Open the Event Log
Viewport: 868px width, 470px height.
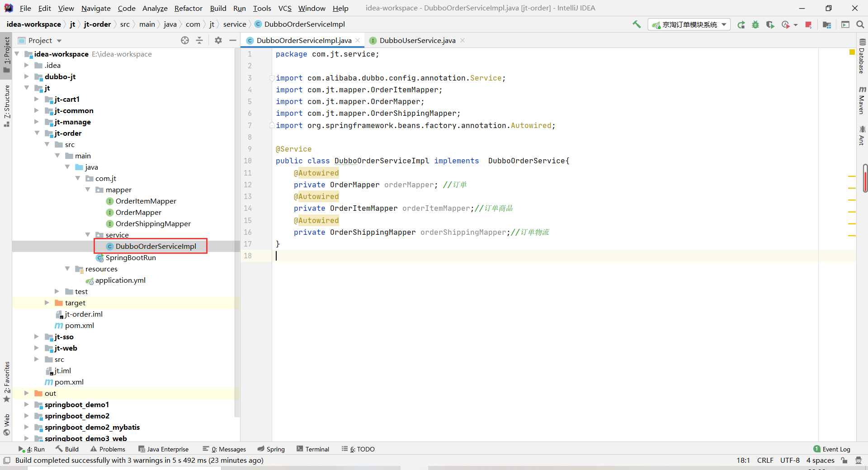[x=832, y=449]
